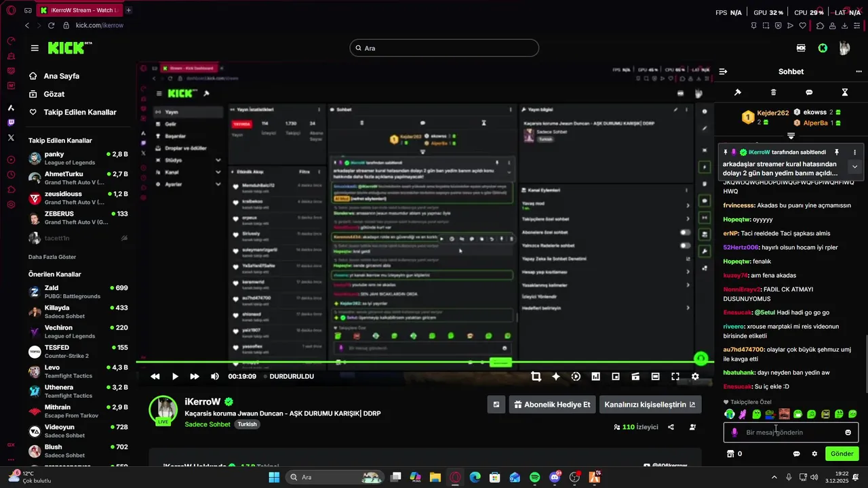This screenshot has width=868, height=488.
Task: Collapse the Sohbet chat panel
Action: tap(724, 71)
